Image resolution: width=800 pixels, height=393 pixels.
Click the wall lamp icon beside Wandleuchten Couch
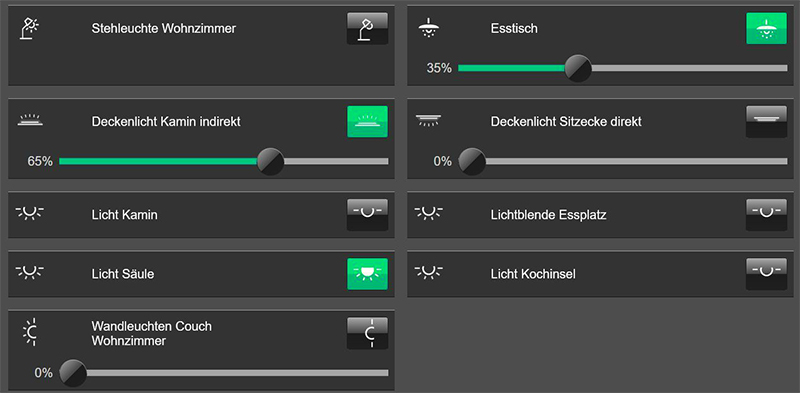tap(31, 332)
